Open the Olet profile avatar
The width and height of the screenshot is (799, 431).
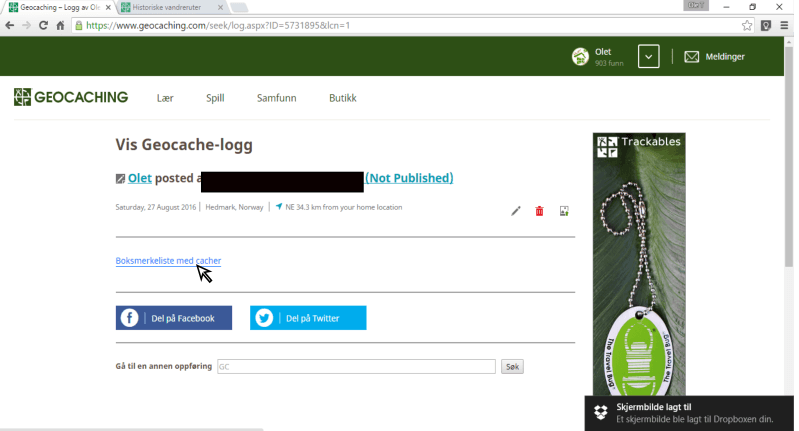[580, 57]
